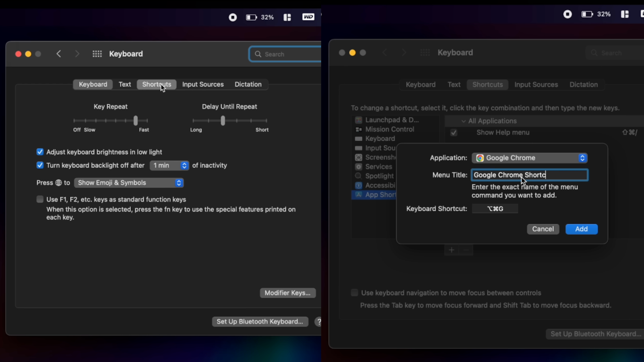This screenshot has height=362, width=644.
Task: Go back in left Keyboard window
Action: [x=59, y=54]
